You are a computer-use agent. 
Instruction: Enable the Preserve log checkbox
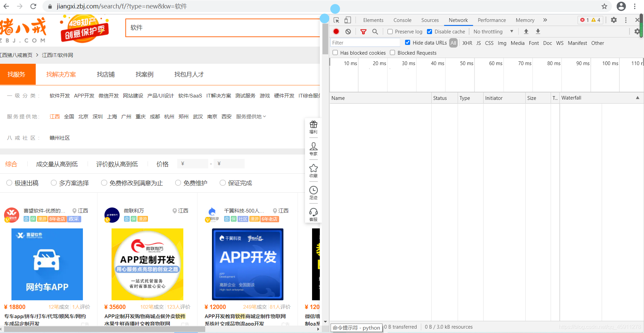coord(390,31)
